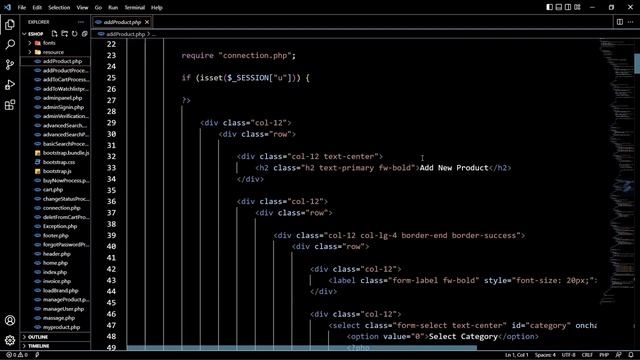Viewport: 640px width, 360px height.
Task: Click New Folder icon in ESHOP header
Action: tap(64, 34)
